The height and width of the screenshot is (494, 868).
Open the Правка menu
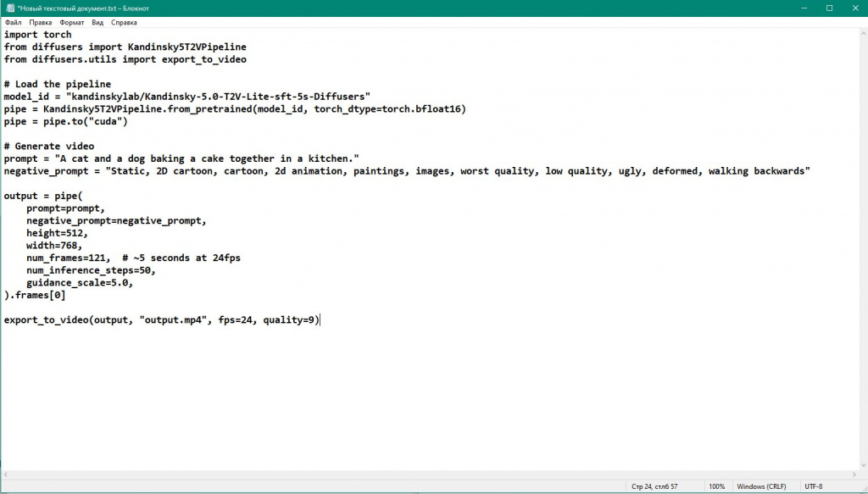click(x=40, y=23)
